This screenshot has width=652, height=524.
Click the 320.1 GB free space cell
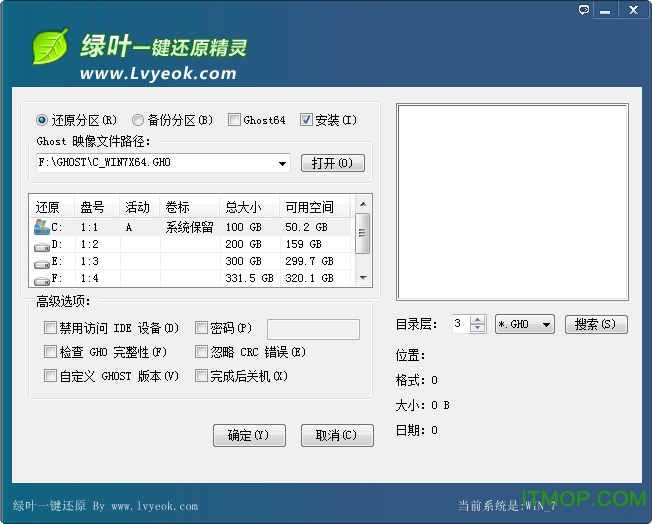click(309, 278)
